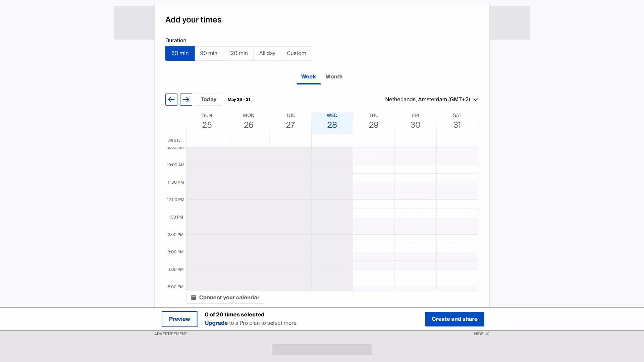Select Thursday 29 column header
Screen dimensions: 644x362
pyautogui.click(x=374, y=122)
